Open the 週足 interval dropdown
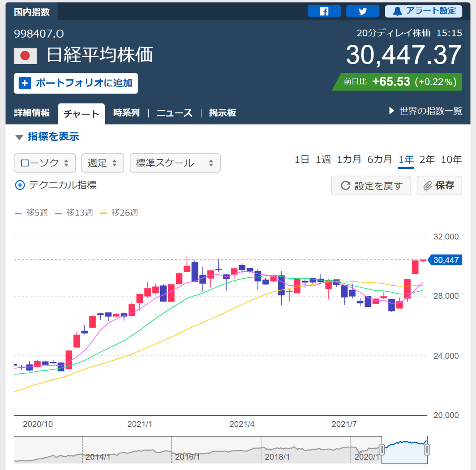476x470 pixels. tap(103, 163)
